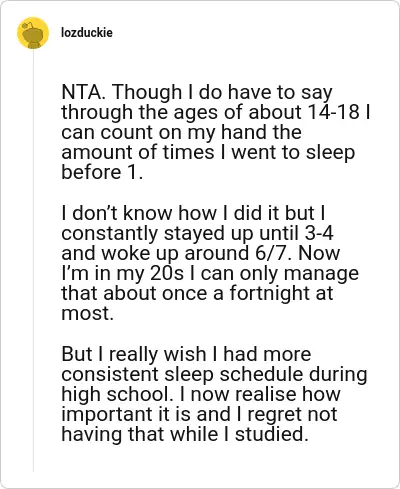Click the final word "studied."

click(272, 435)
